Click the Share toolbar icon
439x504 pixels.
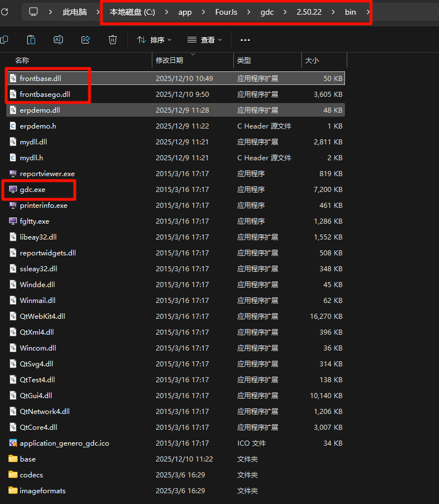coord(86,40)
